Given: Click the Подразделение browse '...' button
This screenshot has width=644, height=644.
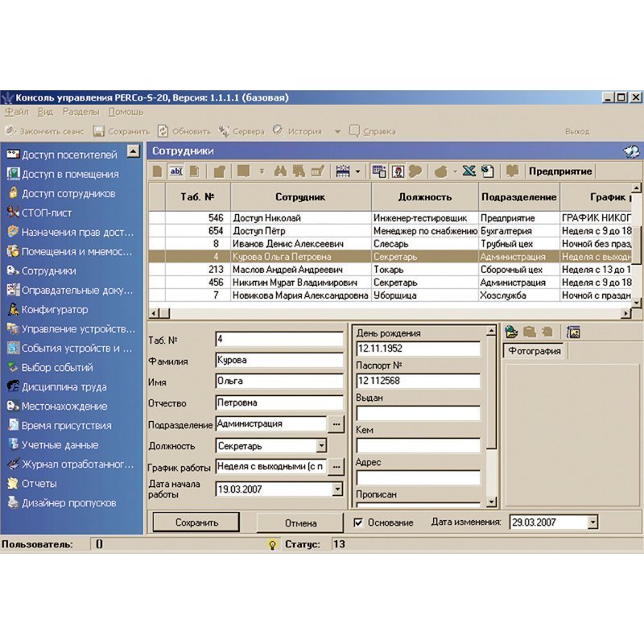Looking at the screenshot, I should [x=336, y=424].
